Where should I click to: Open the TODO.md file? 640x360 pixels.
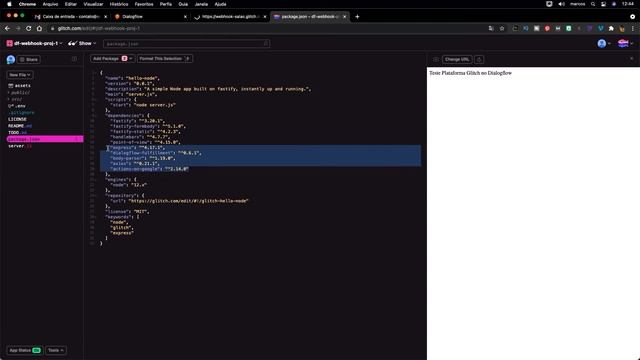click(x=17, y=133)
